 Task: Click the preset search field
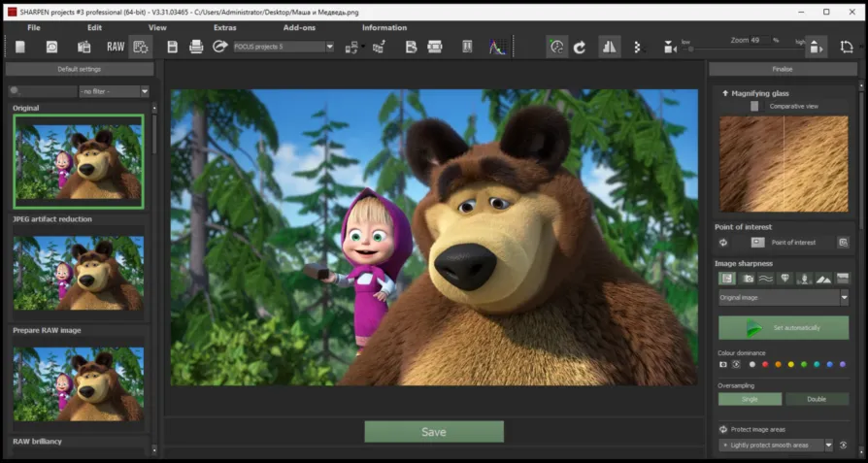pos(43,91)
